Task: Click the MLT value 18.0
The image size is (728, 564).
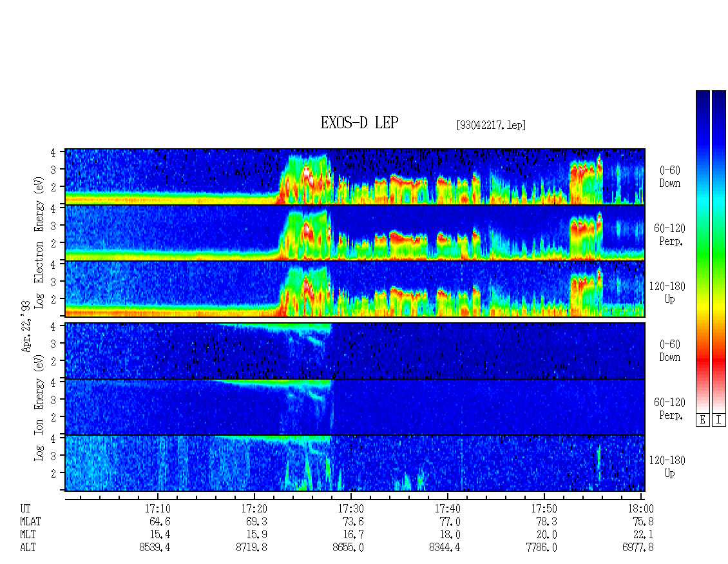Action: click(x=450, y=535)
